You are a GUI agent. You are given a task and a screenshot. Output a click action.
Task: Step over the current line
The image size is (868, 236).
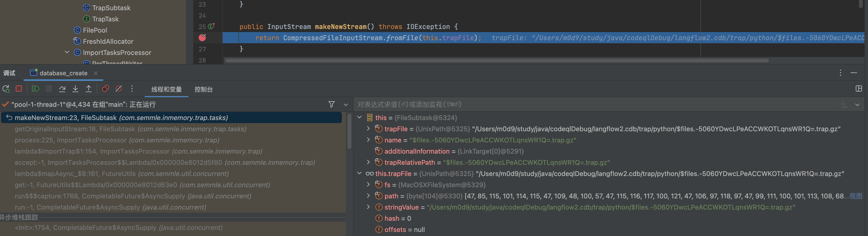tap(62, 88)
